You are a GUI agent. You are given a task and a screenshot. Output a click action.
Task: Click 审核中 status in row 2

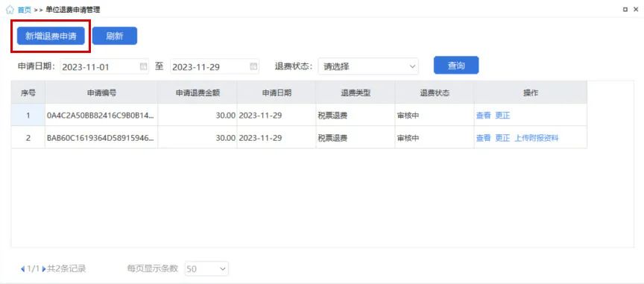point(408,138)
